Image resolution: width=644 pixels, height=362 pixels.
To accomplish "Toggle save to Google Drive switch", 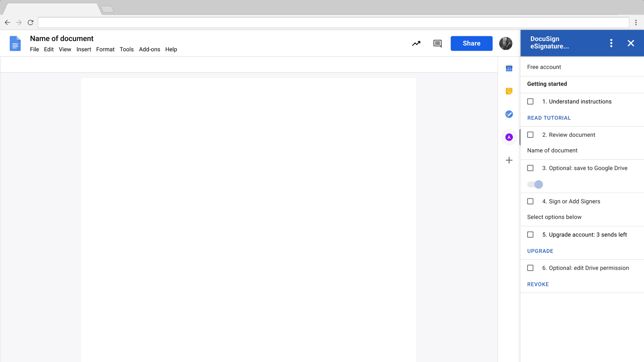I will click(x=534, y=184).
